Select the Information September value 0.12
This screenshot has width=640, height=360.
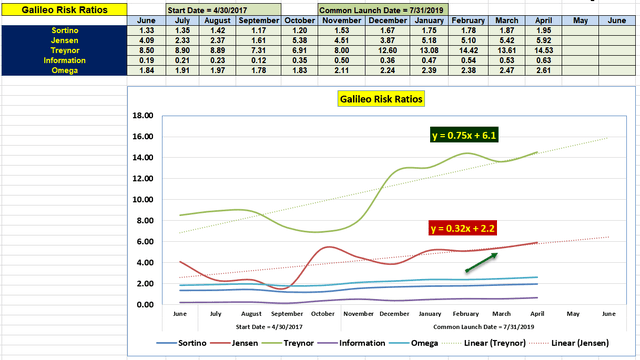pyautogui.click(x=258, y=60)
